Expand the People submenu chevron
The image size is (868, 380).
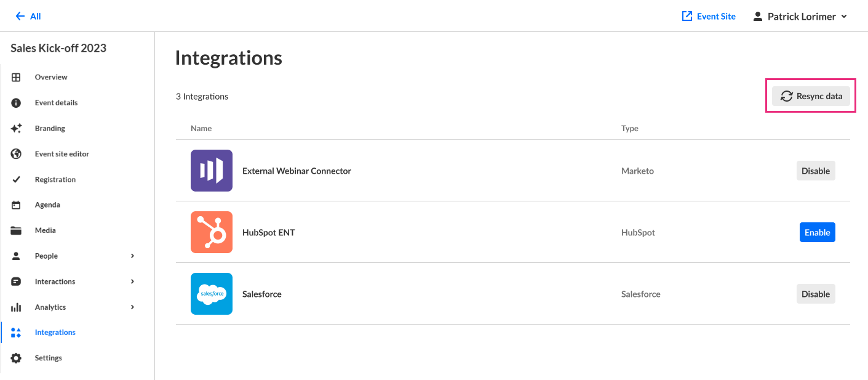pos(132,256)
